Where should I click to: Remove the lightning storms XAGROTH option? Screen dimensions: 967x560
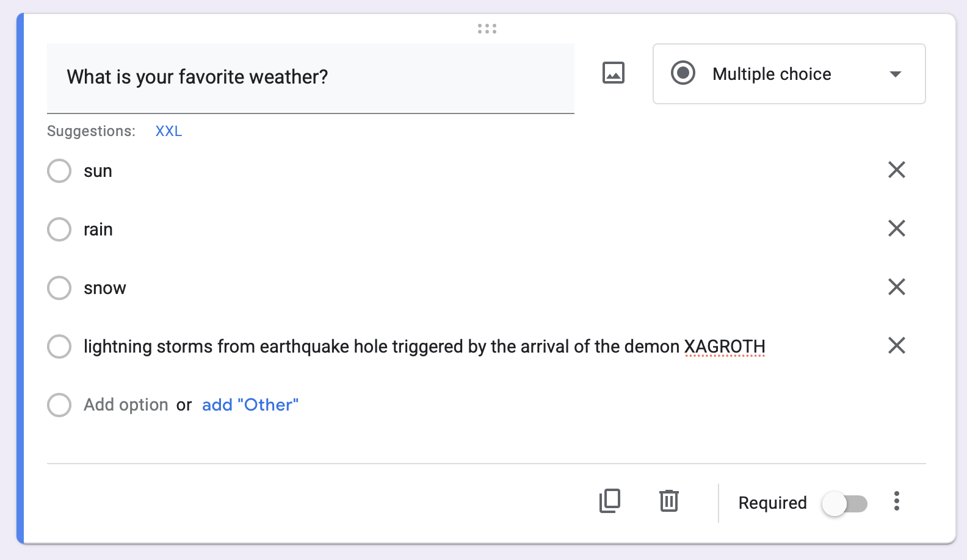pos(896,345)
